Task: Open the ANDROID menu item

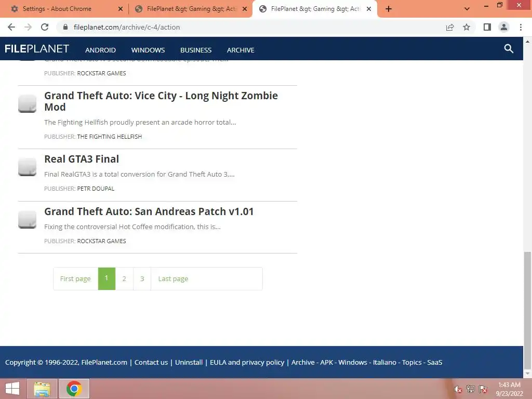Action: pos(100,50)
